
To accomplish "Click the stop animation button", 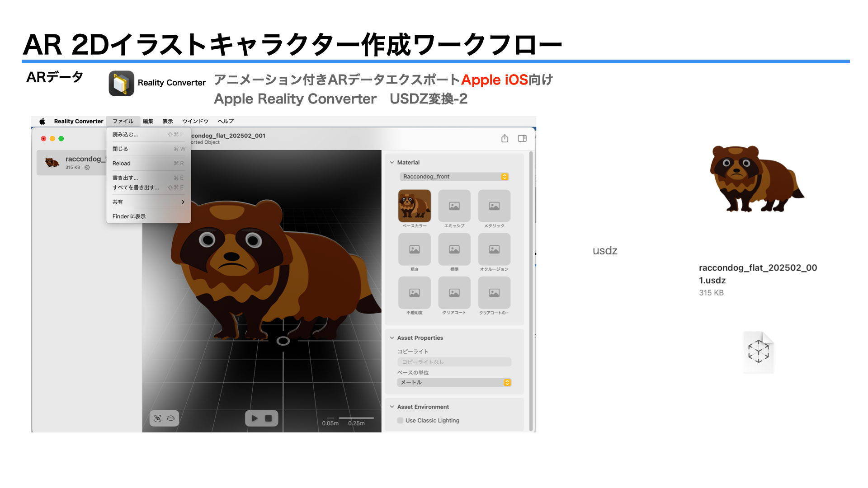I will point(269,418).
